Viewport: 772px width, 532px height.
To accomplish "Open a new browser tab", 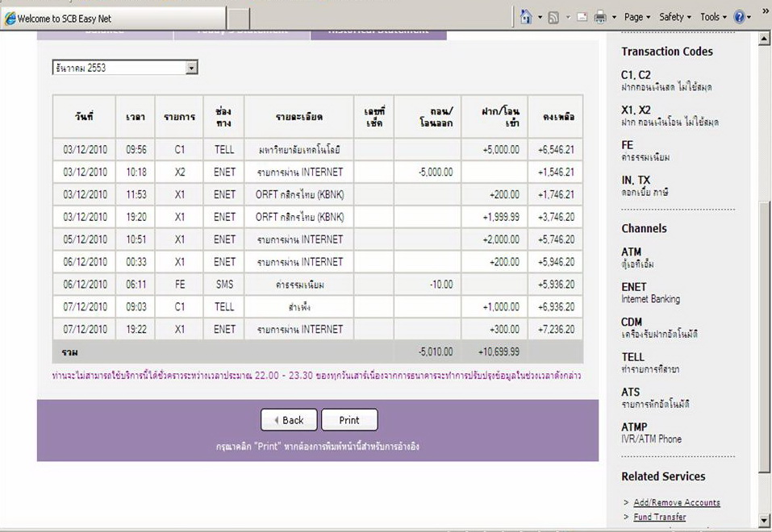I will point(238,19).
